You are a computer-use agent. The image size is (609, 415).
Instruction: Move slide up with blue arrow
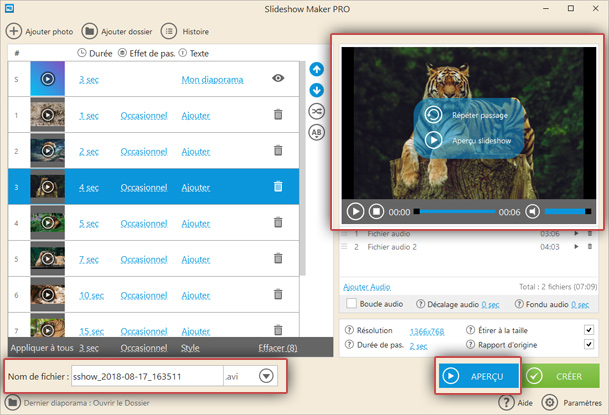317,69
